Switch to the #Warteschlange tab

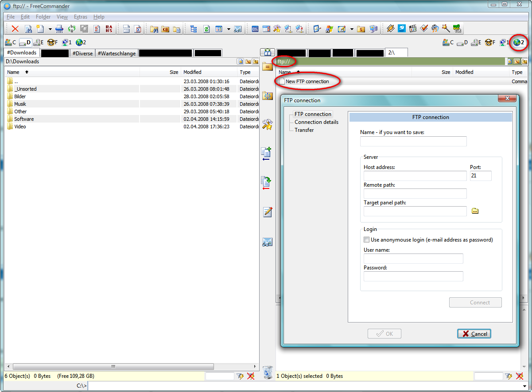[x=117, y=53]
